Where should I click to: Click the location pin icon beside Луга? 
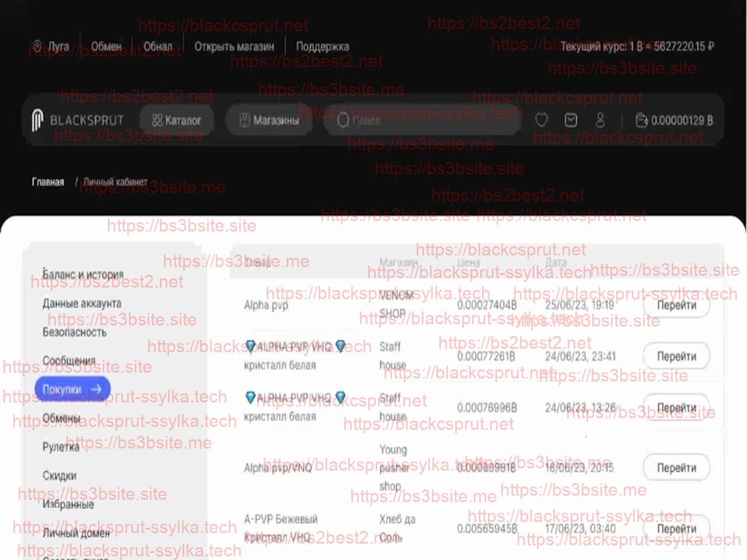pyautogui.click(x=37, y=46)
